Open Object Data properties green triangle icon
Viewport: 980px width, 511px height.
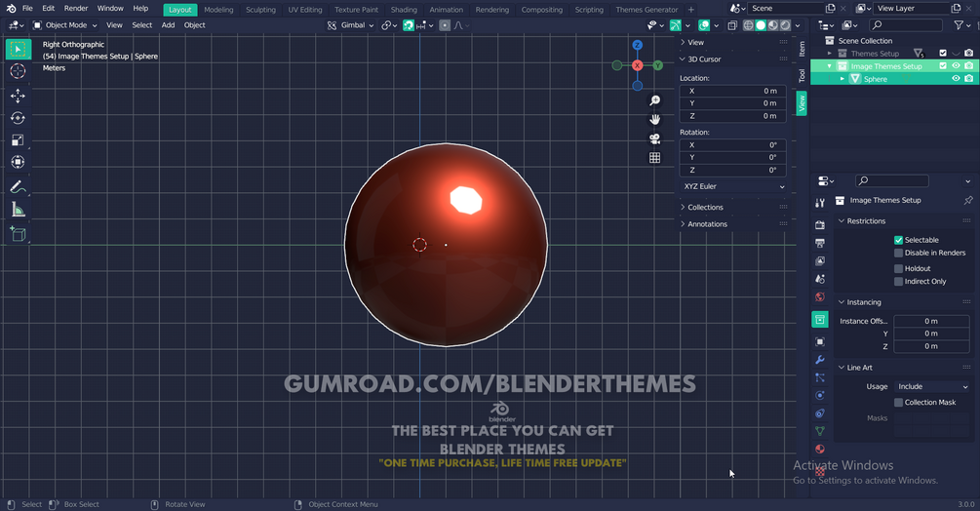(x=820, y=431)
